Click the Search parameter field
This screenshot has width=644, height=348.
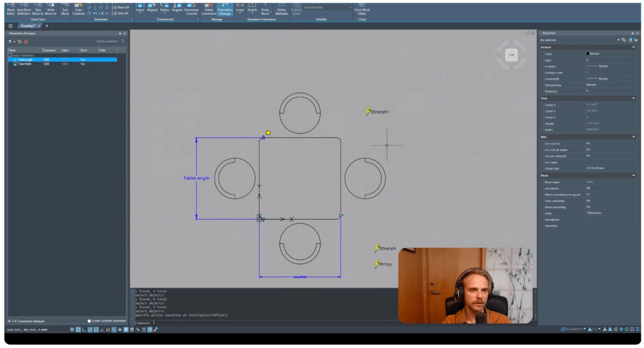pyautogui.click(x=108, y=41)
